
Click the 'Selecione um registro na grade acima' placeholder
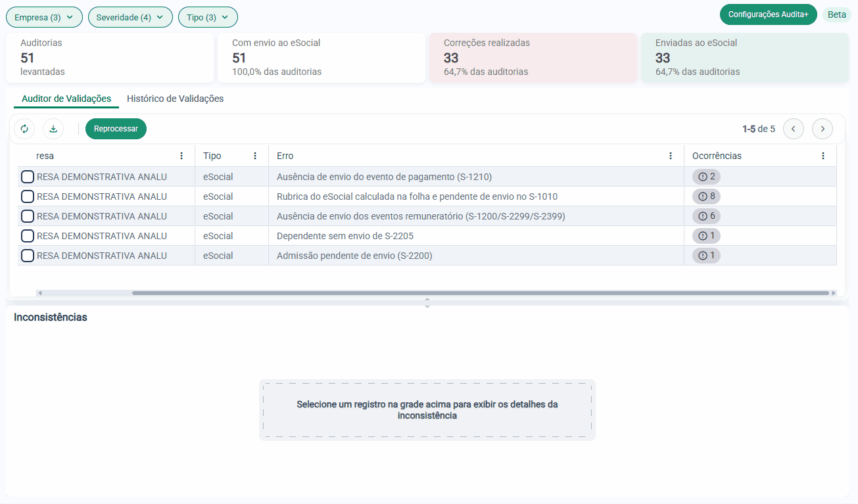click(x=427, y=410)
